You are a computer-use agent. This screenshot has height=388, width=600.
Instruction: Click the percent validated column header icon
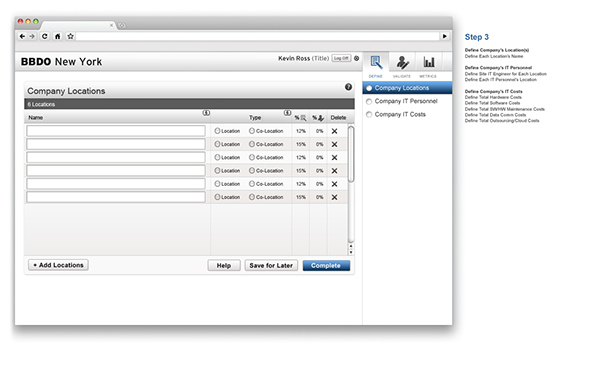[318, 118]
